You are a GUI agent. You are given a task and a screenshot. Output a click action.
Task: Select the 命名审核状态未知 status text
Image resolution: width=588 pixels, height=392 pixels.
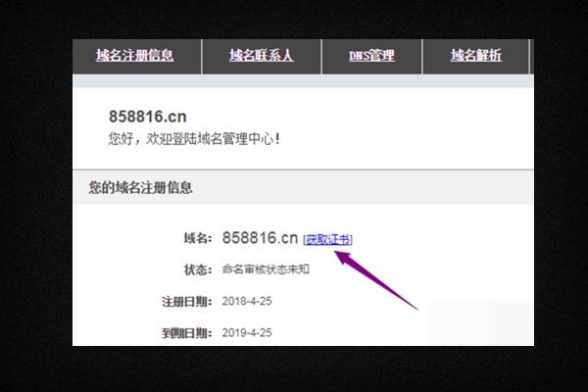[266, 269]
